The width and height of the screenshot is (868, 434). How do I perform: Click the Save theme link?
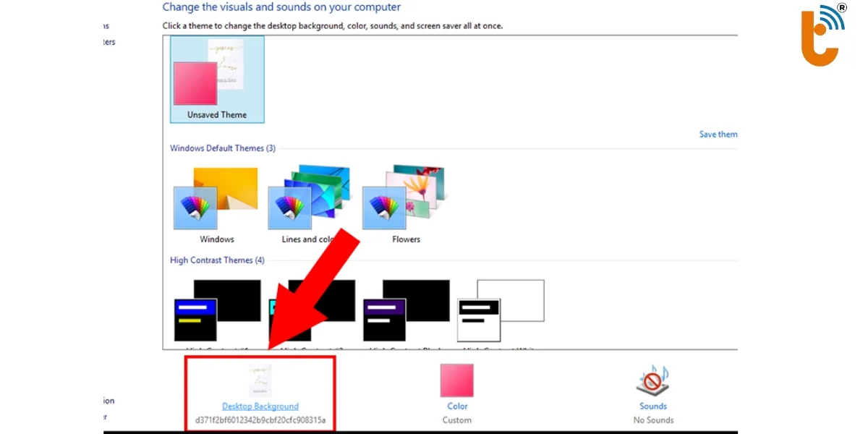click(718, 135)
